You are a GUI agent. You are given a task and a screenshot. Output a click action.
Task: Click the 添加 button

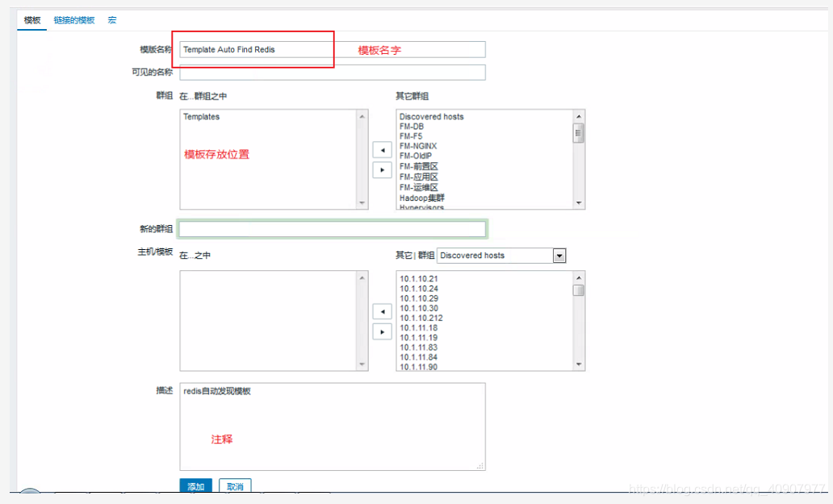[x=195, y=485]
